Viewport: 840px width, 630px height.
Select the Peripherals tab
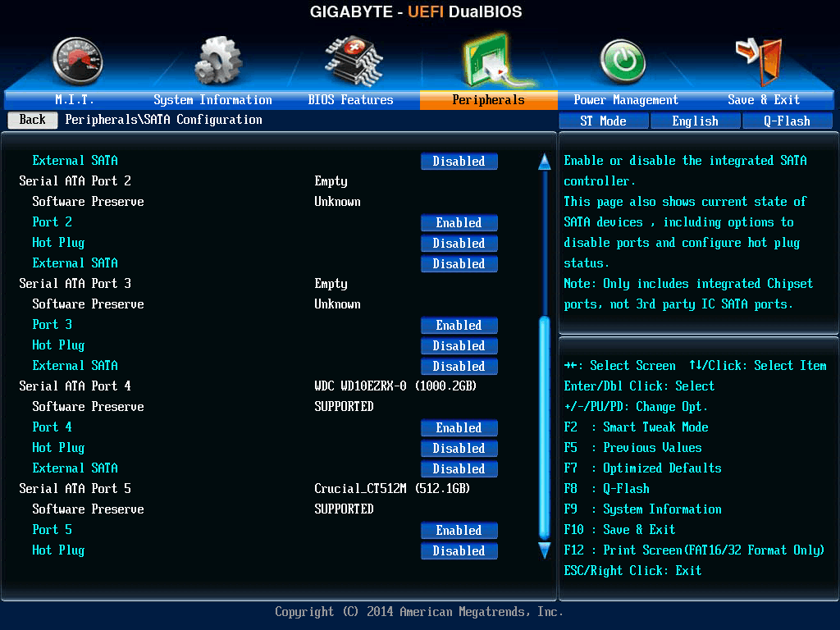[489, 99]
